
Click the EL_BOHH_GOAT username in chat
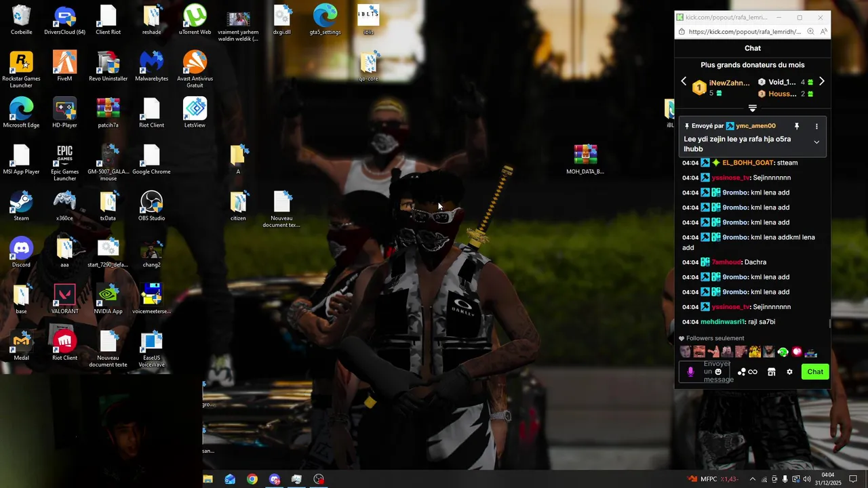748,163
